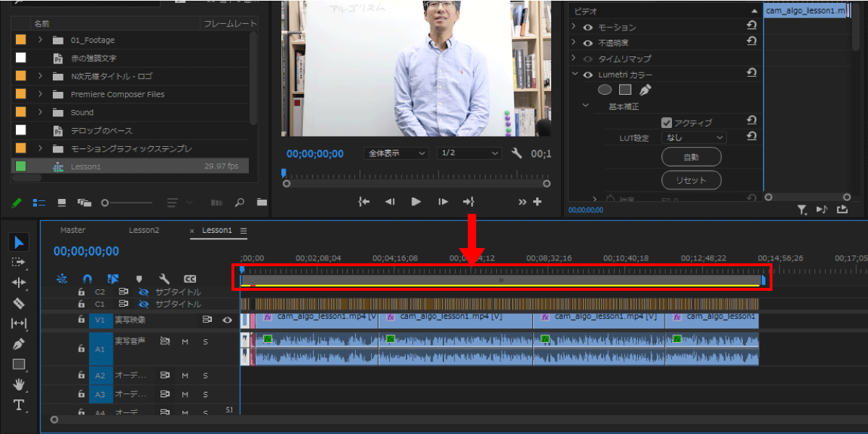The height and width of the screenshot is (434, 868).
Task: Switch to the Lesson2 sequence tab
Action: 144,230
